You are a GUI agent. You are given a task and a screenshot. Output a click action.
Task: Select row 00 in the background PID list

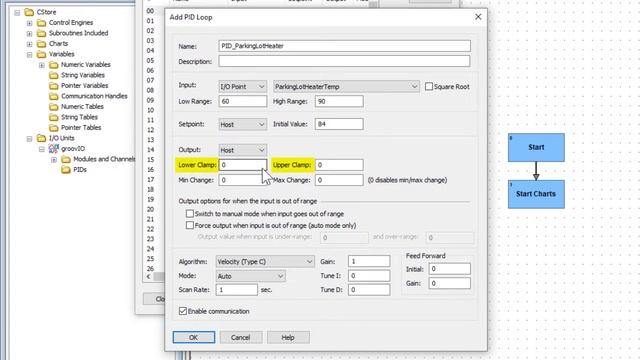click(150, 11)
